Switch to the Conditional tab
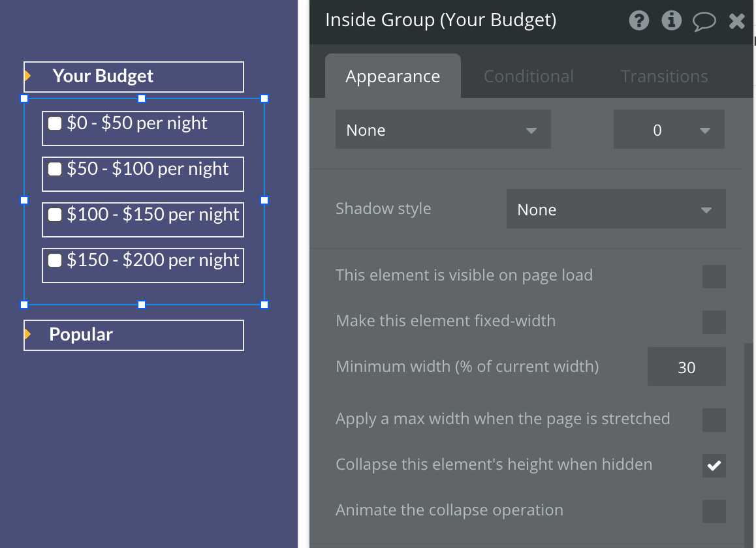This screenshot has height=548, width=756. (x=528, y=76)
